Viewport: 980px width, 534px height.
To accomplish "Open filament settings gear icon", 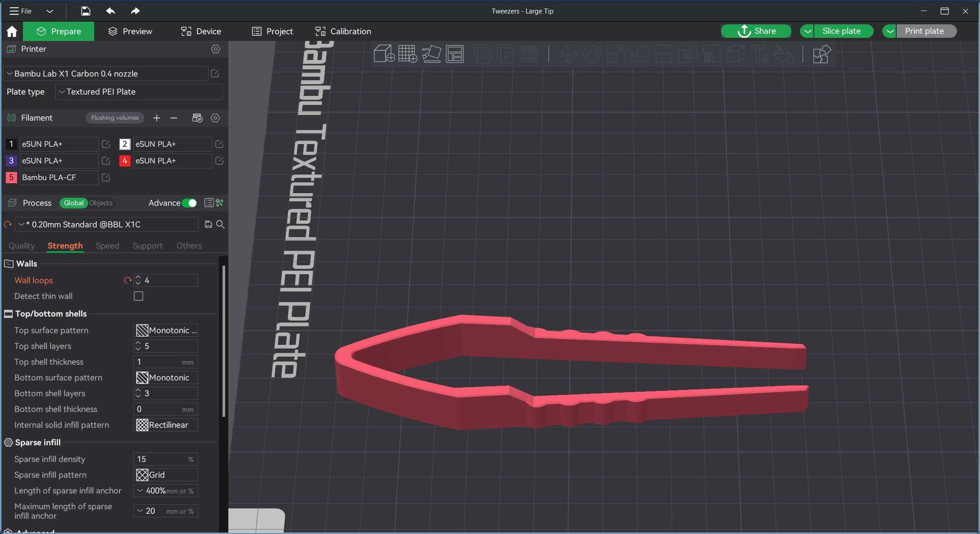I will point(215,118).
